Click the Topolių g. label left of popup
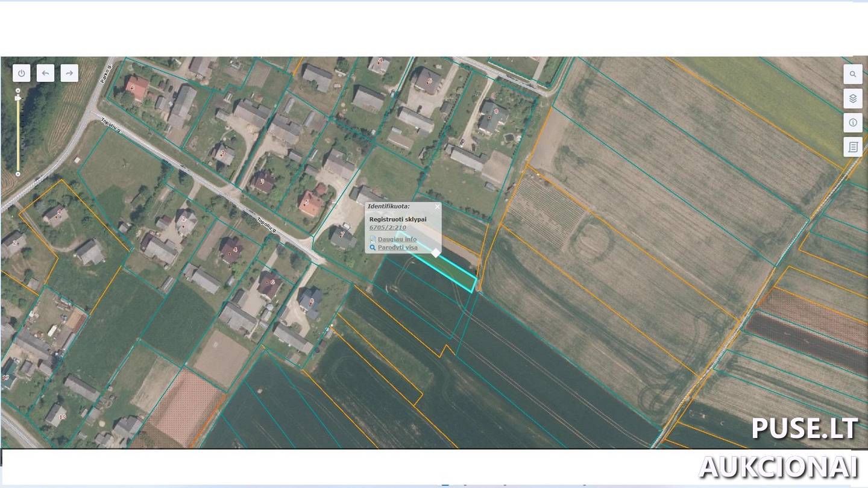The height and width of the screenshot is (488, 868). pyautogui.click(x=266, y=225)
